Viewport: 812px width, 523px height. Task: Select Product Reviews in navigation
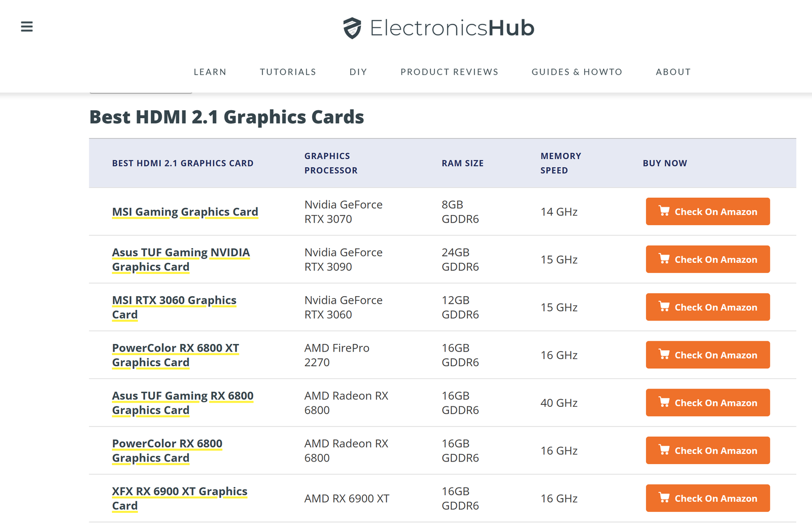(449, 72)
